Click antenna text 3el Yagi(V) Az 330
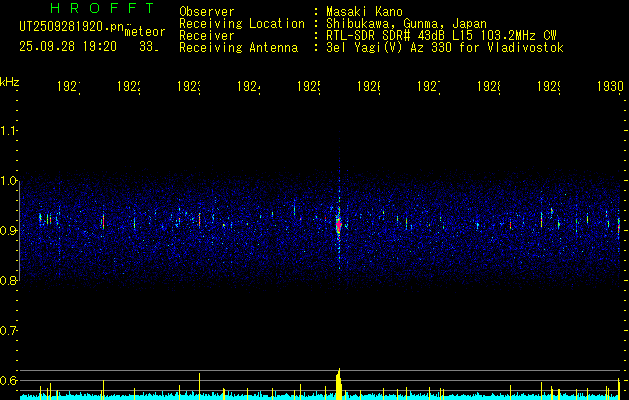The height and width of the screenshot is (400, 629). point(390,48)
